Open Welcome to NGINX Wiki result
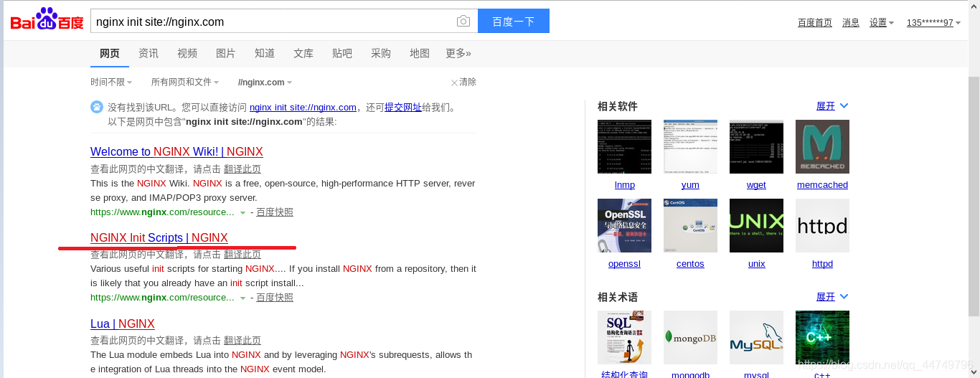Viewport: 980px width, 378px height. tap(176, 152)
